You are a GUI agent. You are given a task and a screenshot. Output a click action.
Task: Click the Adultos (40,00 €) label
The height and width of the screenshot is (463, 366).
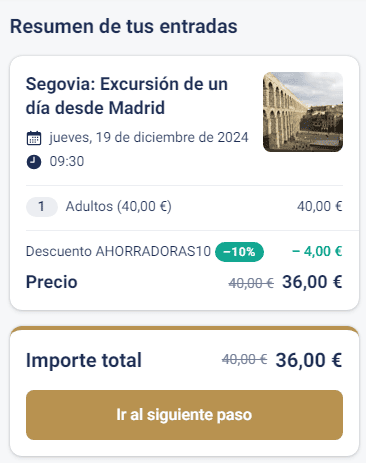119,207
